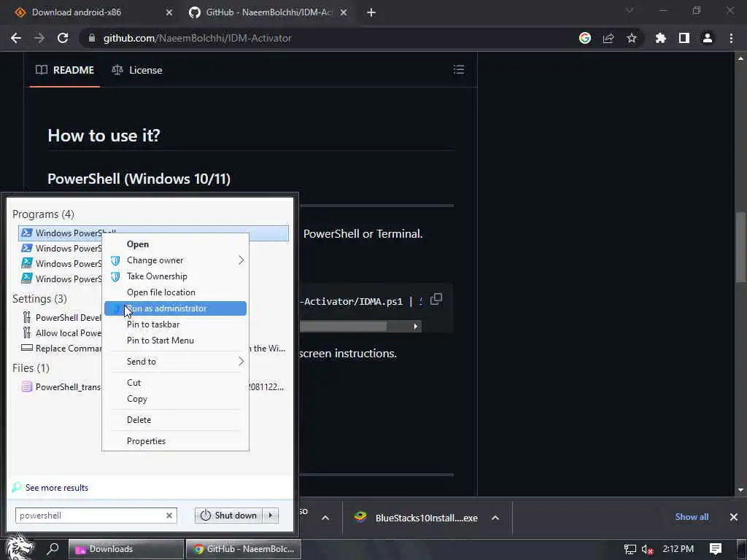The image size is (747, 560).
Task: Open README outline list icon
Action: tap(459, 70)
